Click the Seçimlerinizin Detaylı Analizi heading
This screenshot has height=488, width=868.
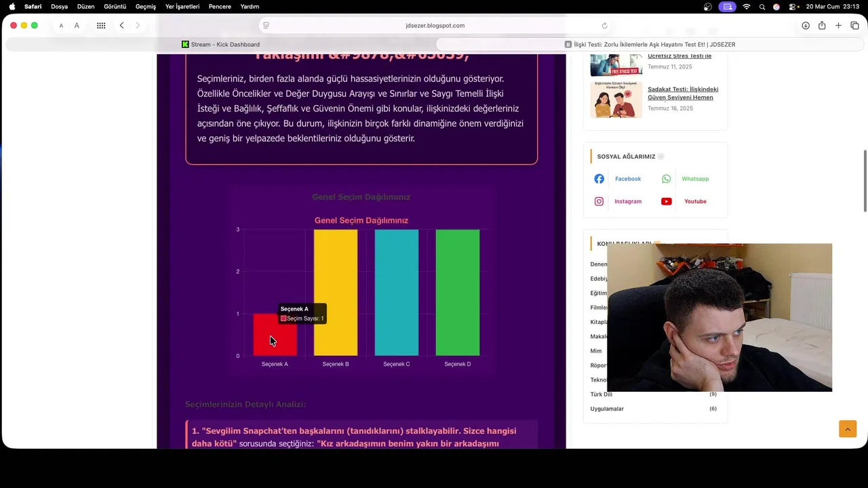[245, 405]
